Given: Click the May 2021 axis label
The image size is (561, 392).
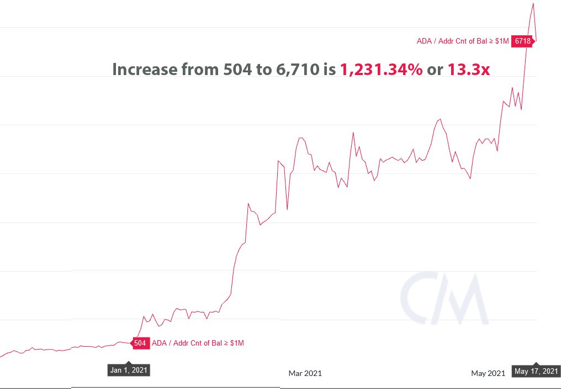Looking at the screenshot, I should tap(488, 373).
